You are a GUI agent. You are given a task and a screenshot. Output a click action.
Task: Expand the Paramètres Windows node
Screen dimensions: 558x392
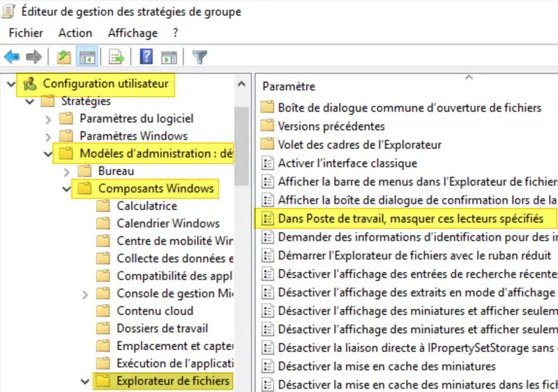click(x=48, y=137)
